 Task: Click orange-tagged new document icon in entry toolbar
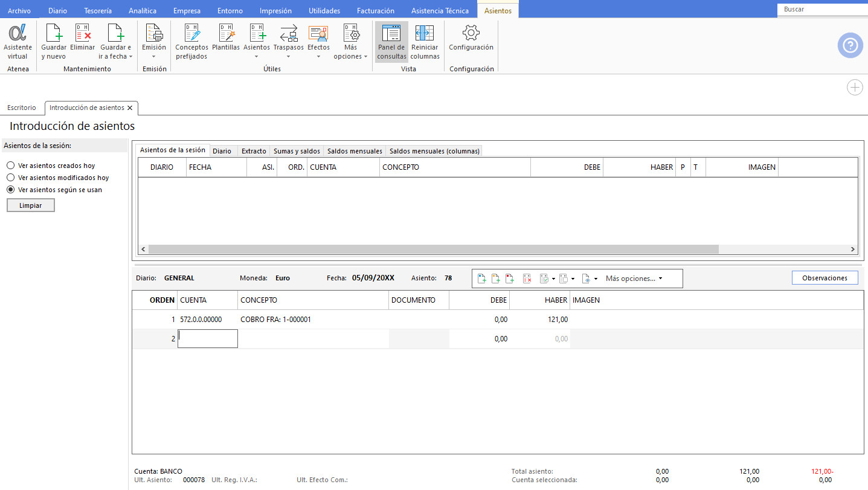coord(496,279)
